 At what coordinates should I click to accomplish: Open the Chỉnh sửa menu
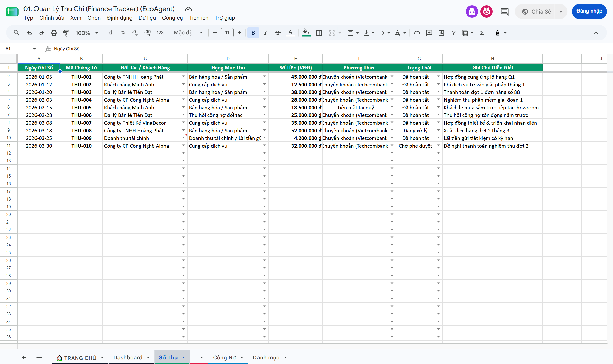click(x=52, y=18)
